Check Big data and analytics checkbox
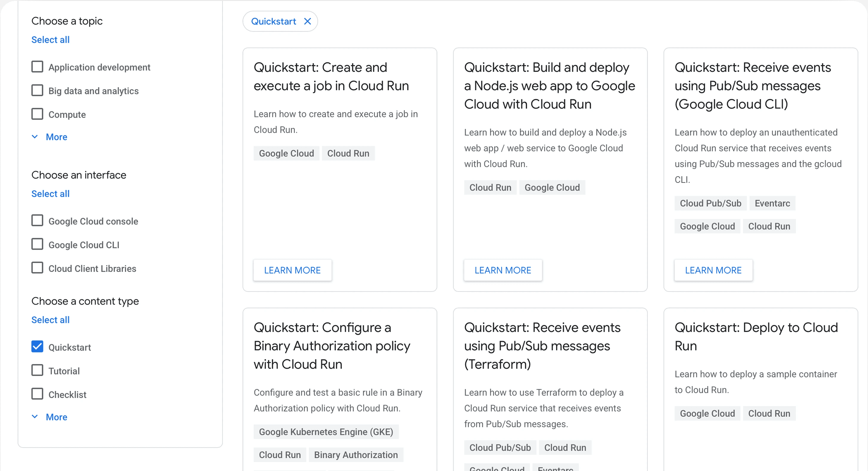Viewport: 868px width, 471px height. pyautogui.click(x=38, y=90)
